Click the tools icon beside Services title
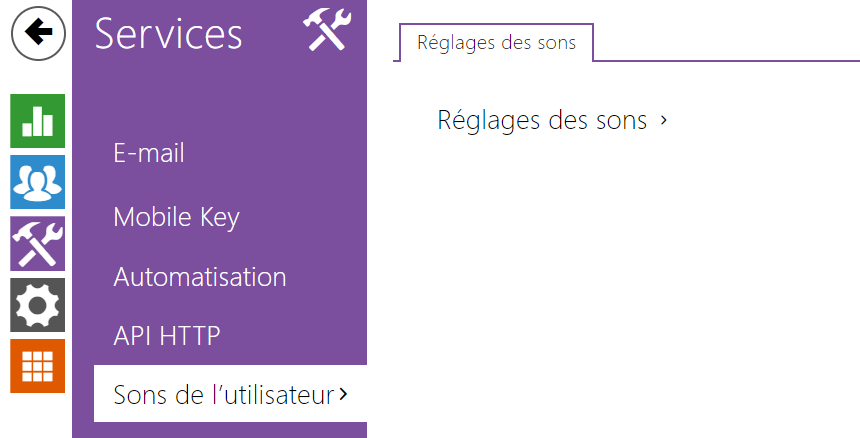The image size is (860, 438). point(327,31)
